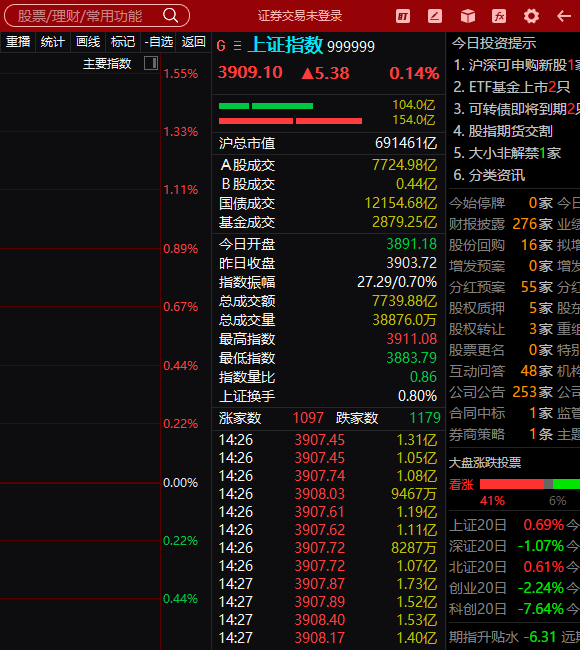Screen dimensions: 580x650
Task: Click 券商策略 1条 entry
Action: point(501,434)
